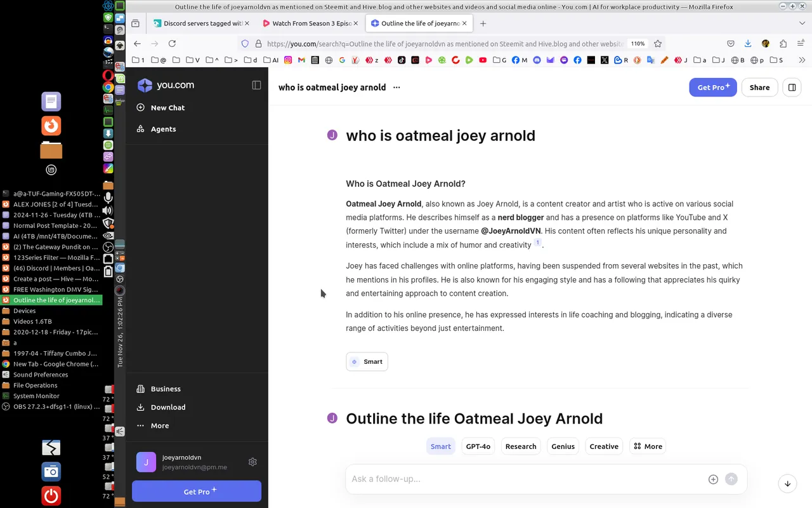Select GPT-4o mode chip

coord(478,446)
